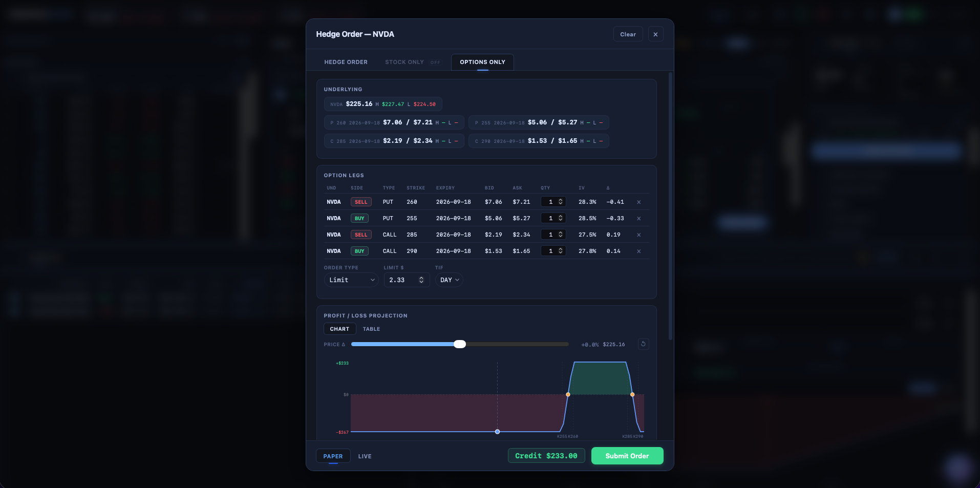980x488 pixels.
Task: Click the dialog's vertical scrollbar
Action: [x=671, y=206]
